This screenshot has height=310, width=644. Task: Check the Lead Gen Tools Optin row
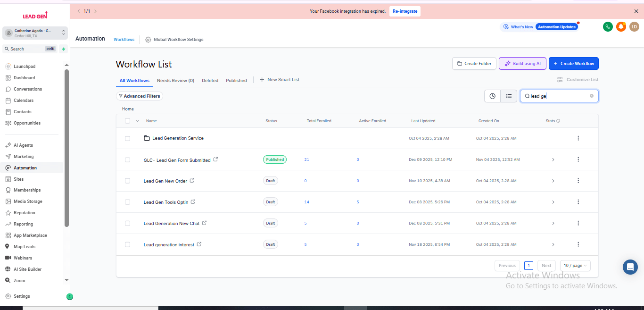coord(127,202)
